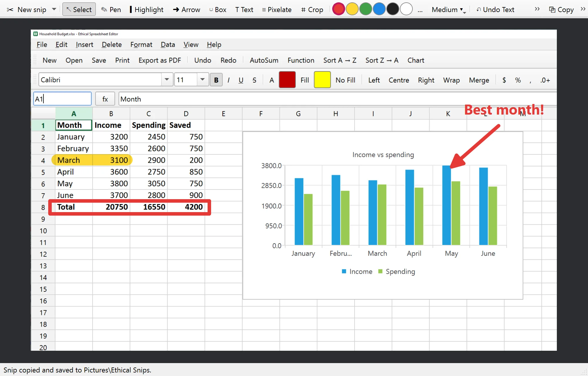588x376 pixels.
Task: Pick the white annotation colour
Action: [x=406, y=9]
